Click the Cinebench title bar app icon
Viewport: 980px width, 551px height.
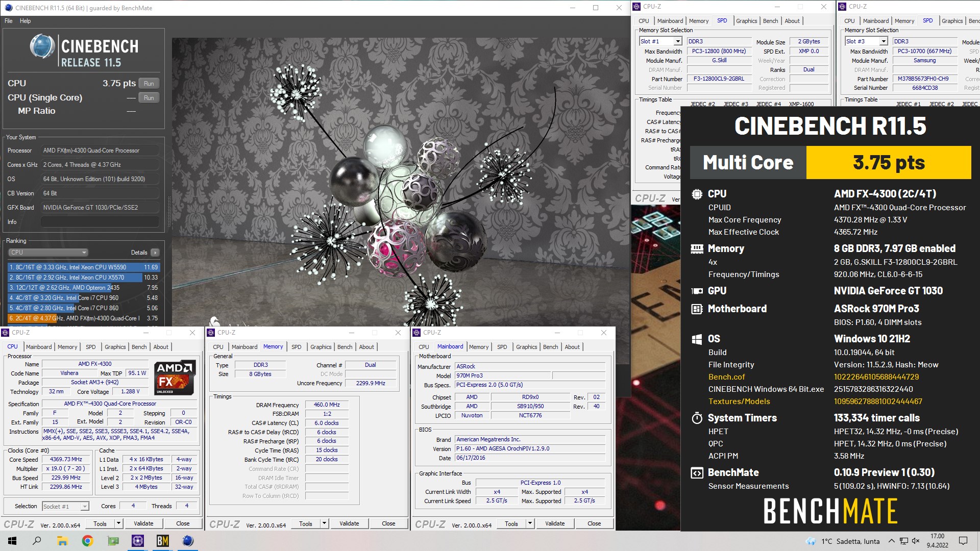point(8,8)
